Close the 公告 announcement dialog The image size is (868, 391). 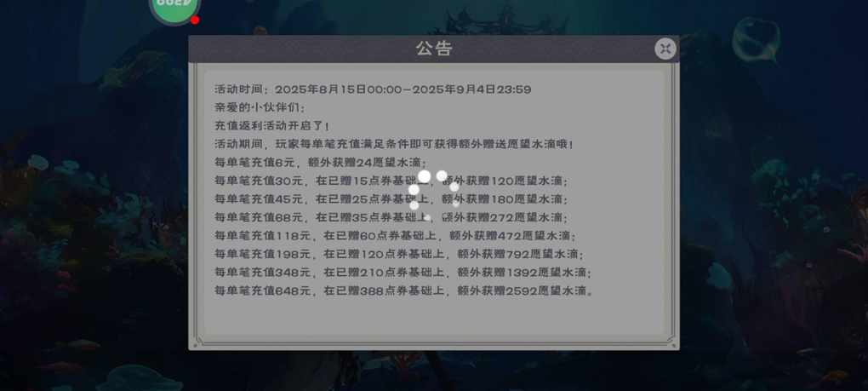[x=665, y=49]
